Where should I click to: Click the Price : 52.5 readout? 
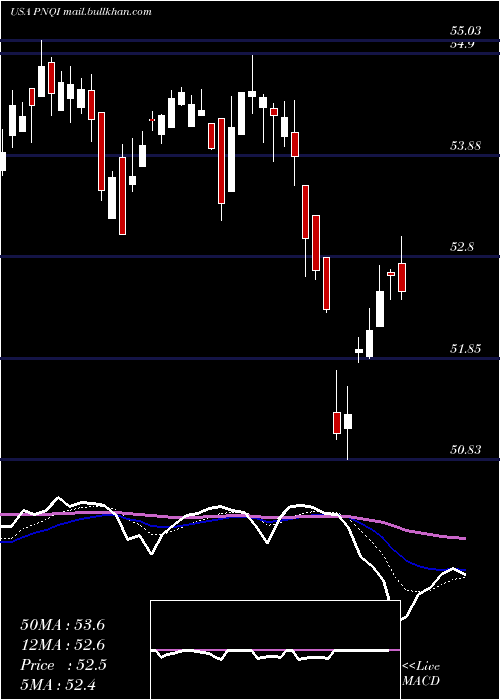(63, 665)
